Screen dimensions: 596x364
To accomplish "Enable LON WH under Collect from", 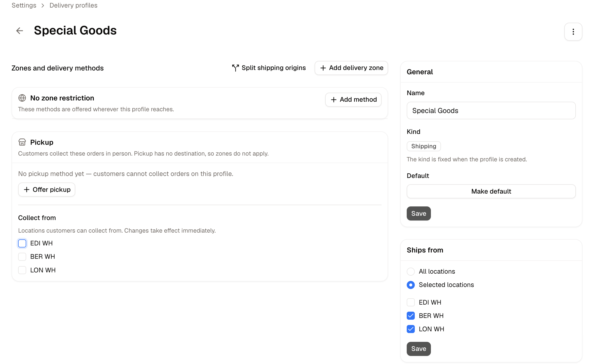I will click(22, 270).
